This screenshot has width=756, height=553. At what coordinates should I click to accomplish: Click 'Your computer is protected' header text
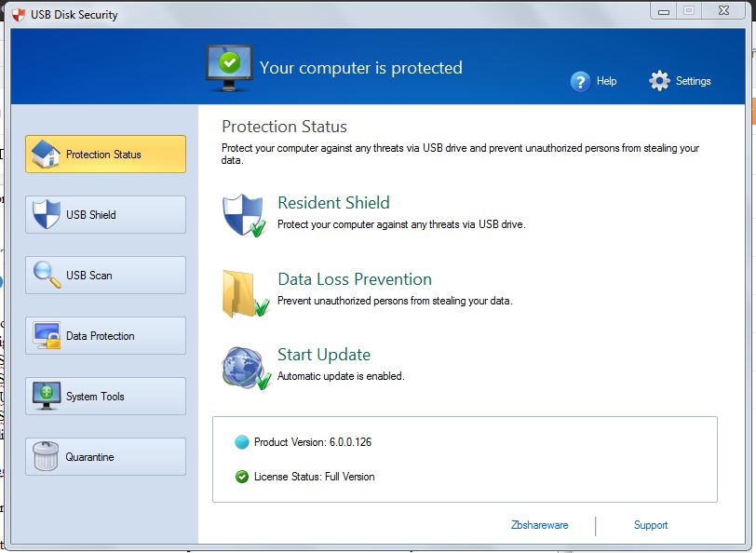pos(361,68)
